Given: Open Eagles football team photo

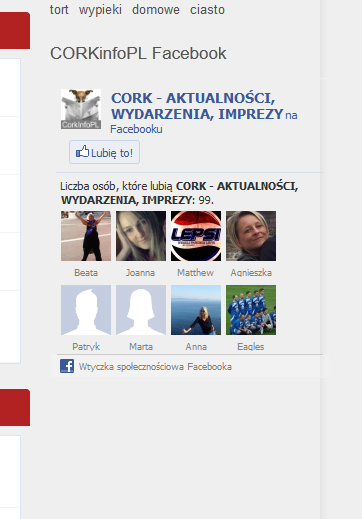Looking at the screenshot, I should pos(251,310).
